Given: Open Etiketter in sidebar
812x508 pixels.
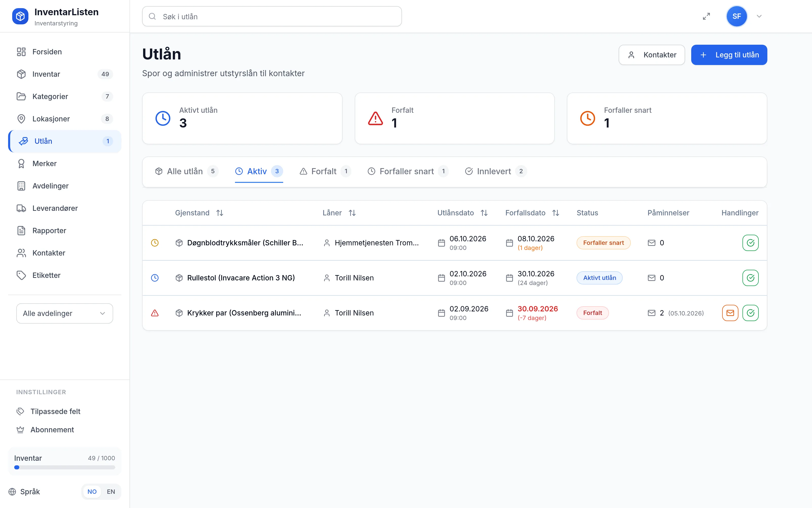Looking at the screenshot, I should click(x=64, y=275).
